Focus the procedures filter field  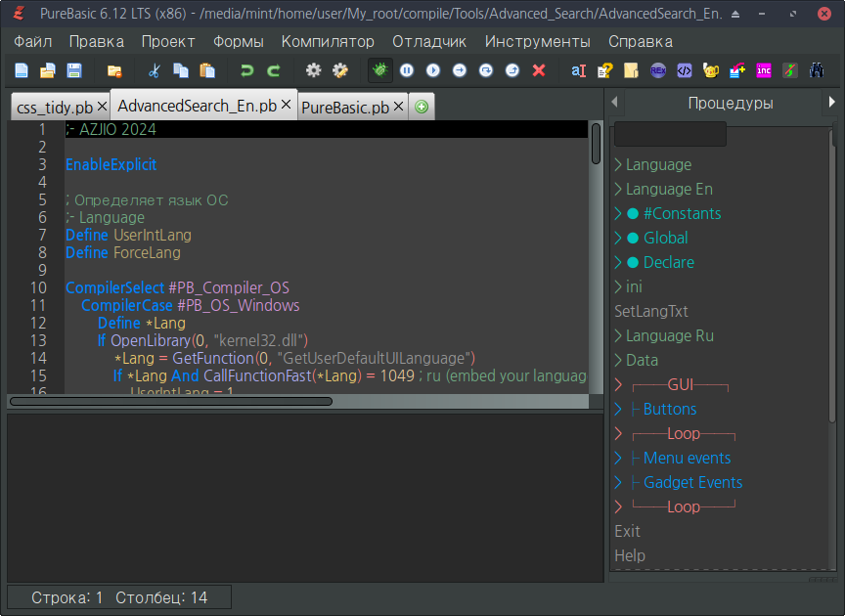tap(670, 134)
